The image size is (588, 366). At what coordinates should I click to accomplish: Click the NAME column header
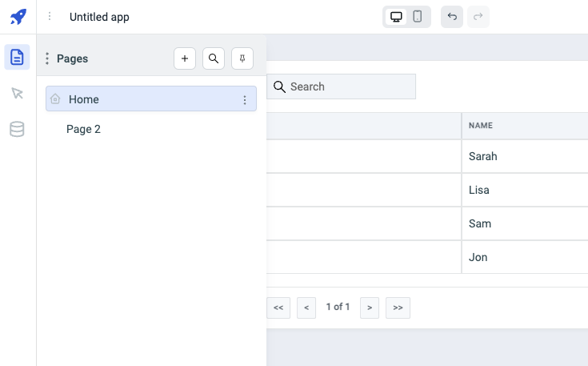tap(481, 126)
